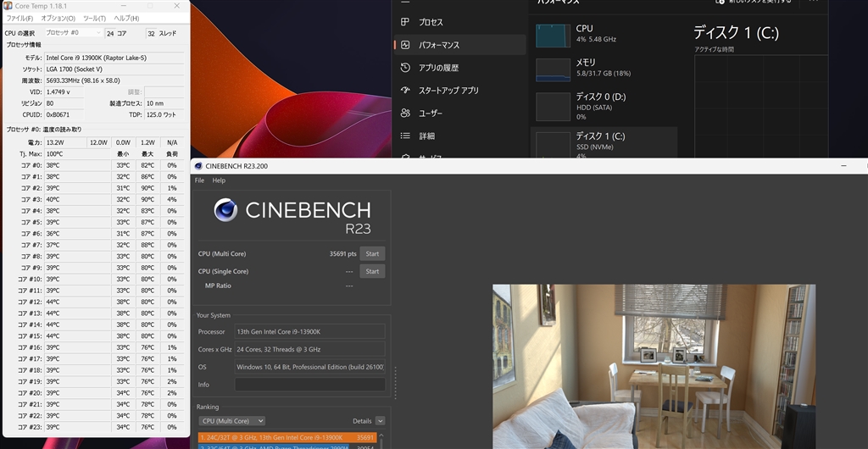The image size is (868, 449).
Task: Select the ディスク 0 (D:) graph thumbnail
Action: tap(553, 106)
